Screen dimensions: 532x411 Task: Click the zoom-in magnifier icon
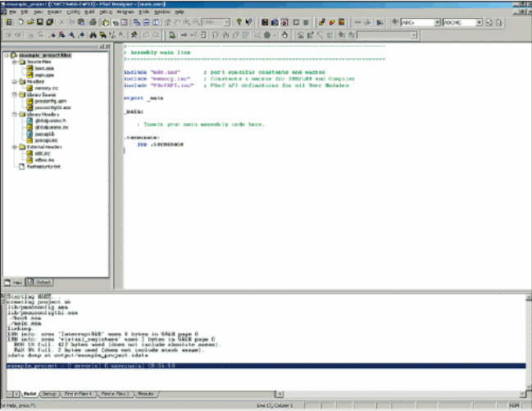(187, 22)
